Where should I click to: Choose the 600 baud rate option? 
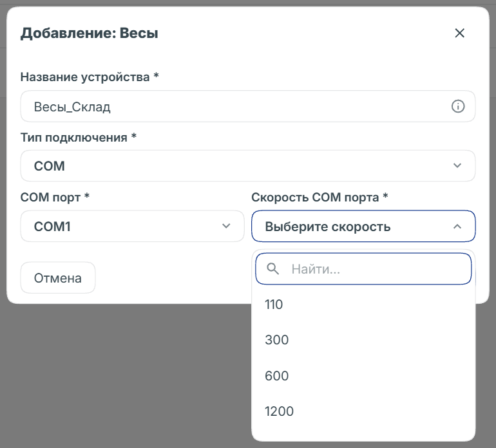[363, 376]
